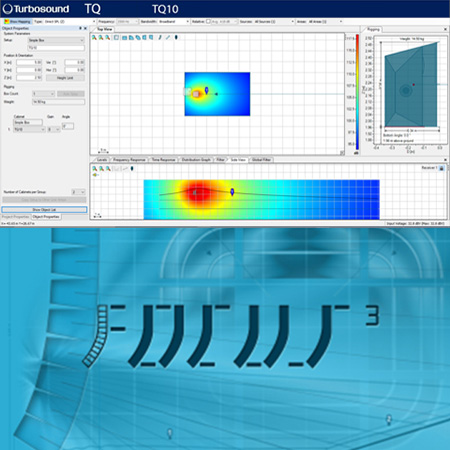Viewport: 450px width, 450px height.
Task: Click the fifth blue area shape icon in Top View toolbar
Action: (x=151, y=38)
